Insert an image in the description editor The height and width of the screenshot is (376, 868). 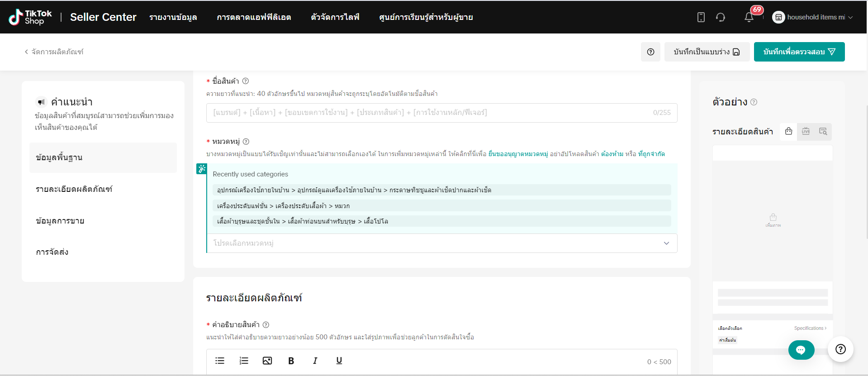tap(267, 361)
